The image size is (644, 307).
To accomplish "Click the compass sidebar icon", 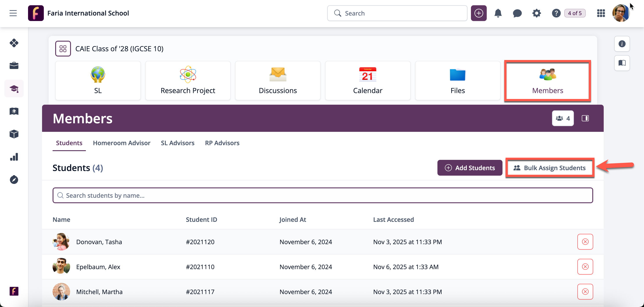I will tap(14, 180).
